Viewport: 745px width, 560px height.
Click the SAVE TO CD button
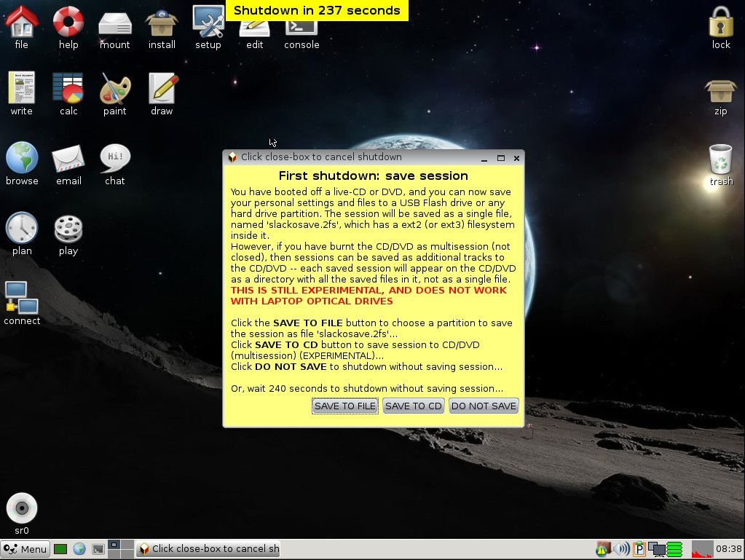click(414, 406)
